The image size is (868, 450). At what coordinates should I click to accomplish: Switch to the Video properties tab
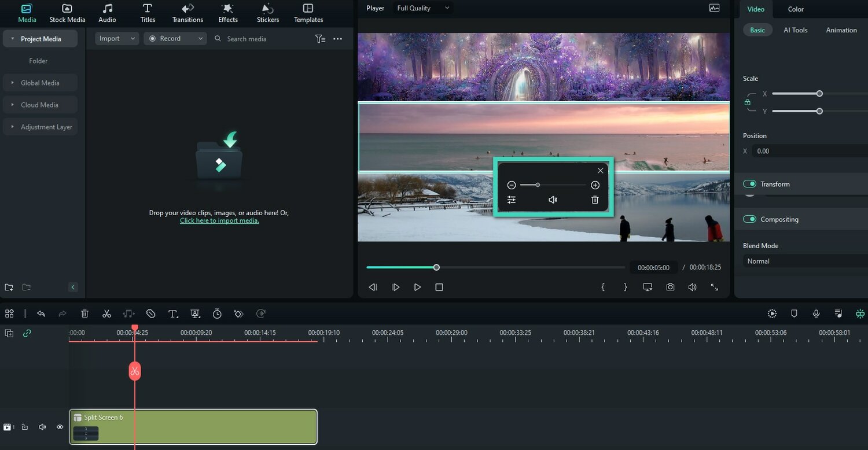pyautogui.click(x=756, y=9)
